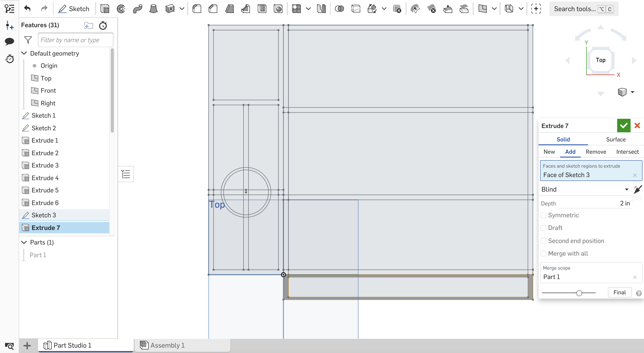The width and height of the screenshot is (644, 353).
Task: Select the Hole tool
Action: [x=278, y=8]
